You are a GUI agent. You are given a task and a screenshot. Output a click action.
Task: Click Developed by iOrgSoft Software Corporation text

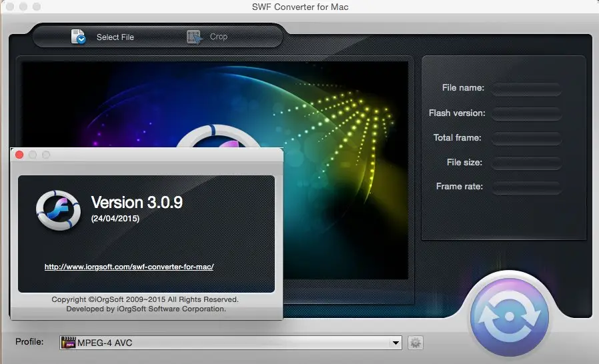[x=146, y=309]
